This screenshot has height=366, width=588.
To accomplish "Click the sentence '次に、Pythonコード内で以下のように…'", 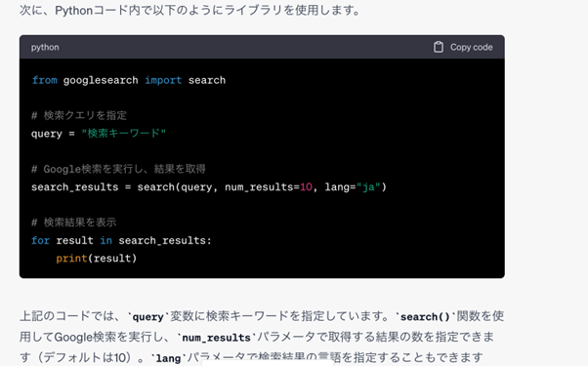I will click(189, 11).
